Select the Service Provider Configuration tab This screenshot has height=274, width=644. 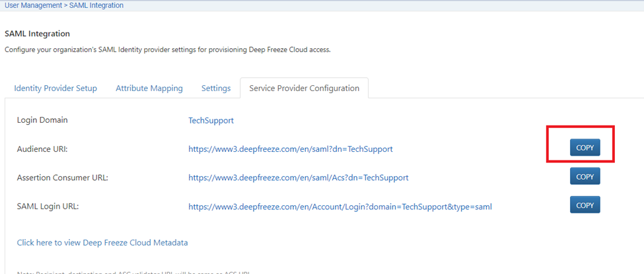pos(304,88)
